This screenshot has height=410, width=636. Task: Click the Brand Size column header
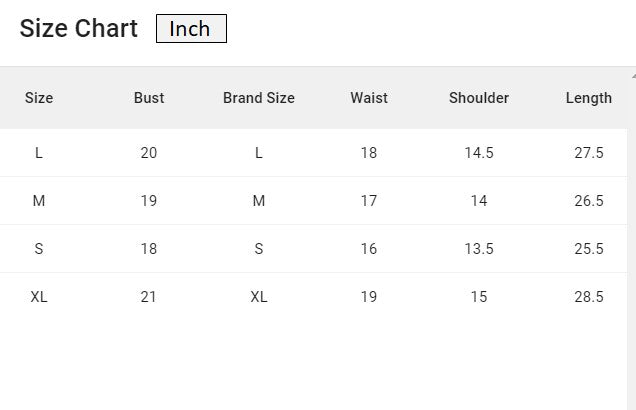point(259,98)
